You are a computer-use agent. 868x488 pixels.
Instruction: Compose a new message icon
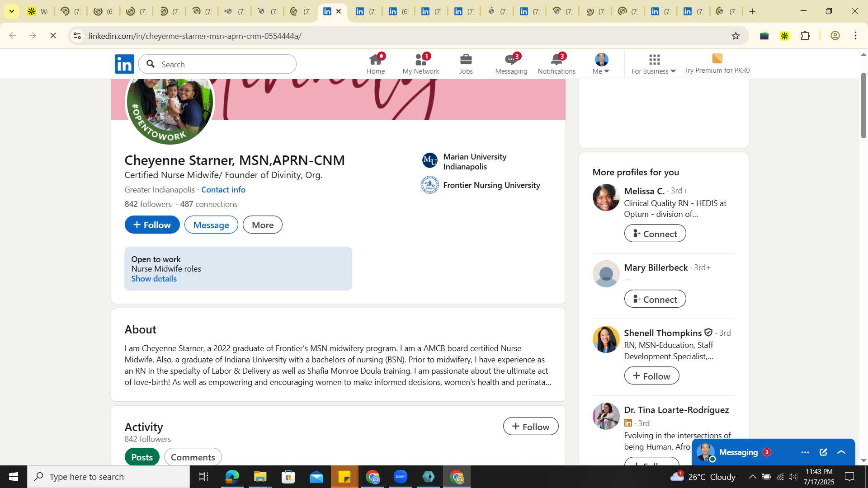point(823,452)
